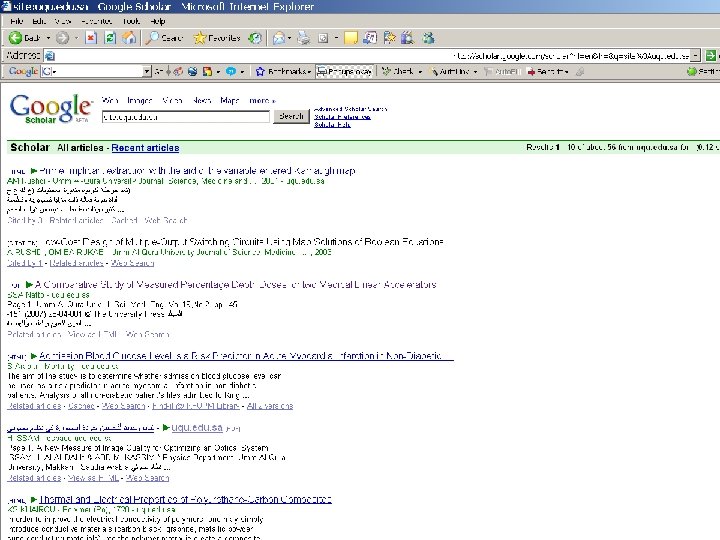720x540 pixels.
Task: Open Scholar Help link
Action: click(332, 125)
